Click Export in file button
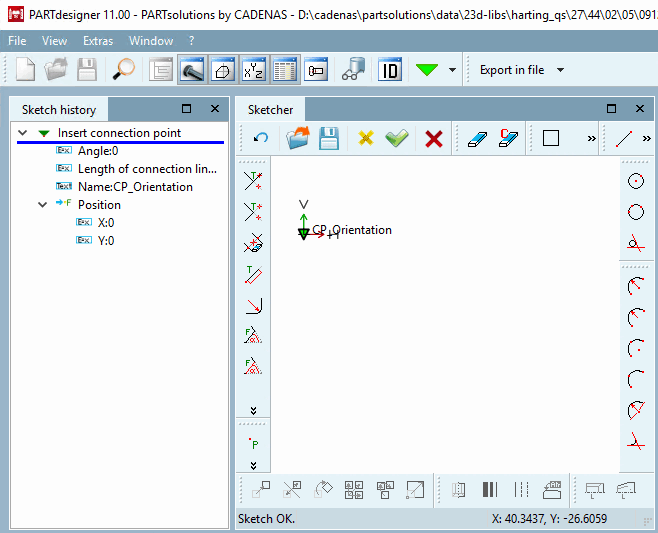 click(x=512, y=70)
